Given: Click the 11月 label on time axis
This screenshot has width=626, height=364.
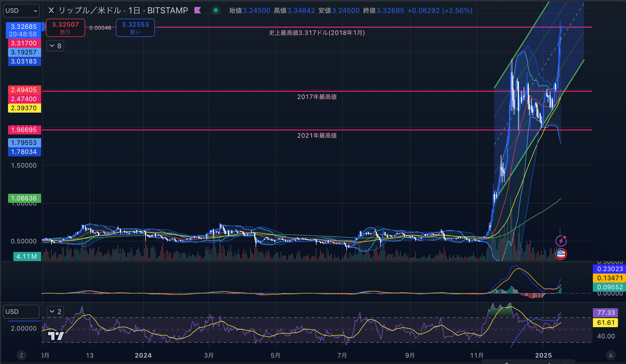Looking at the screenshot, I should [477, 355].
